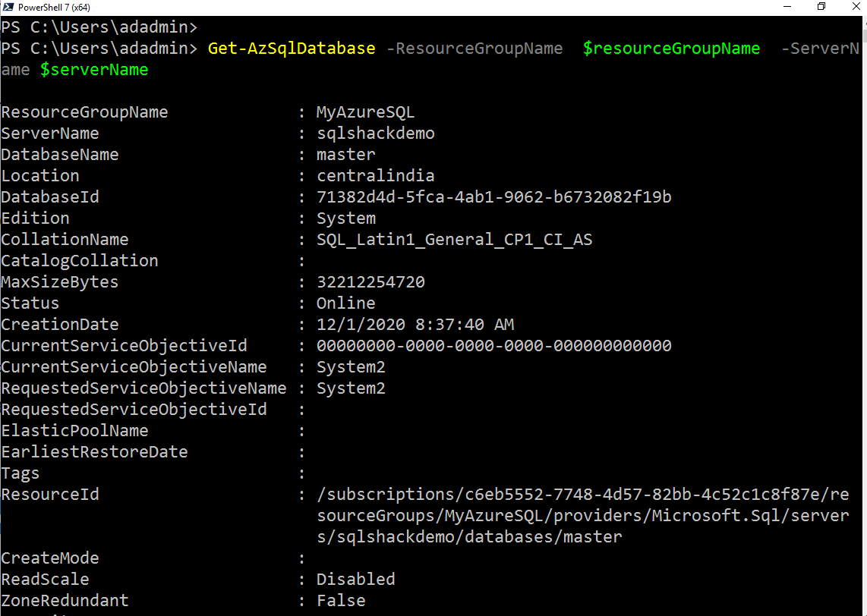Click the centralindia location value
The height and width of the screenshot is (616, 867).
point(375,176)
